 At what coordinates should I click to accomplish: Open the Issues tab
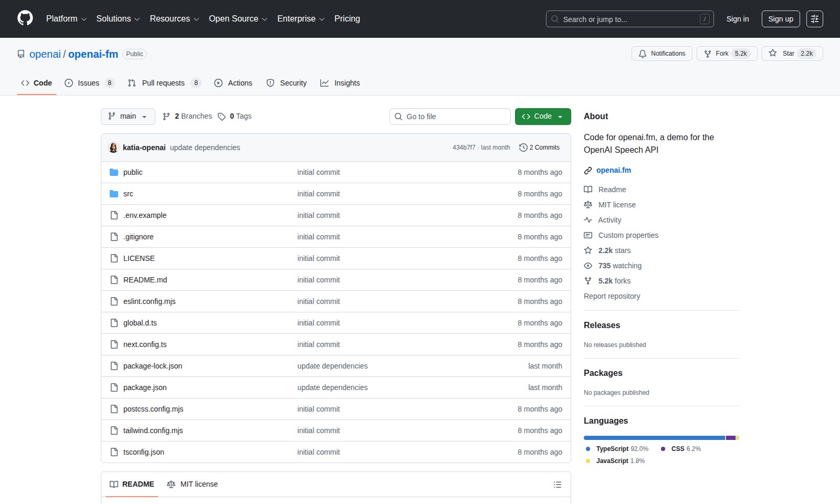pos(89,83)
